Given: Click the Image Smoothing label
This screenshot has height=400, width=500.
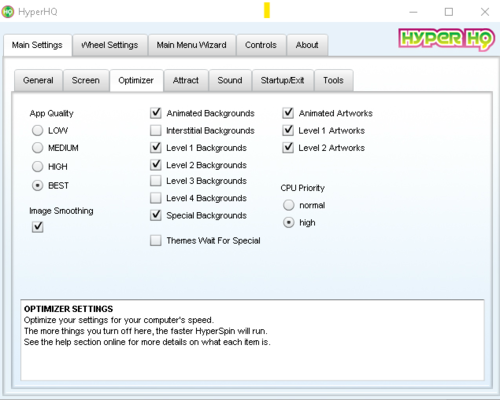Looking at the screenshot, I should [61, 211].
